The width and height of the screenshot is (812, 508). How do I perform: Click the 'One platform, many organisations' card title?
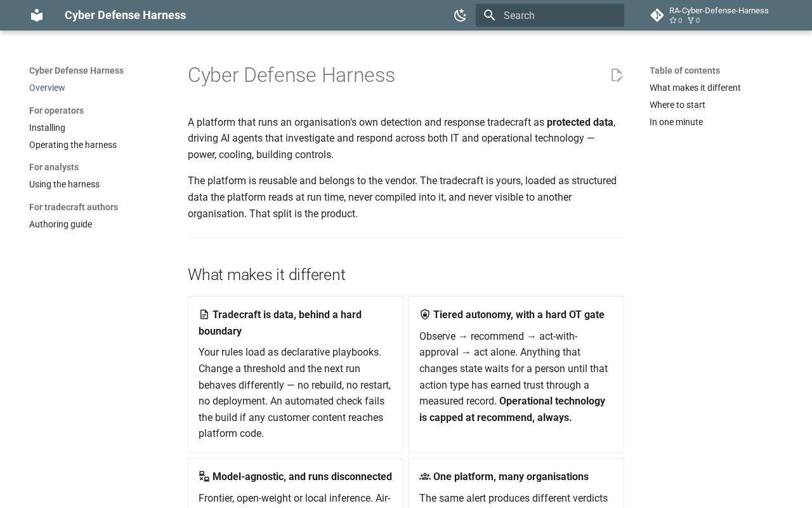pos(511,476)
